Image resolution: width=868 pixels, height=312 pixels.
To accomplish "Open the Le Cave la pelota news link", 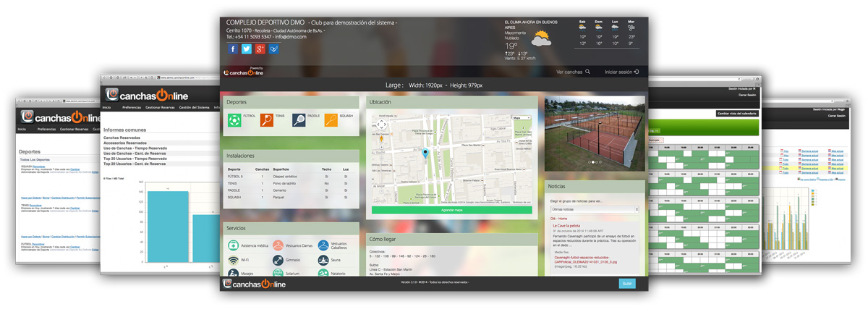I will [x=568, y=225].
